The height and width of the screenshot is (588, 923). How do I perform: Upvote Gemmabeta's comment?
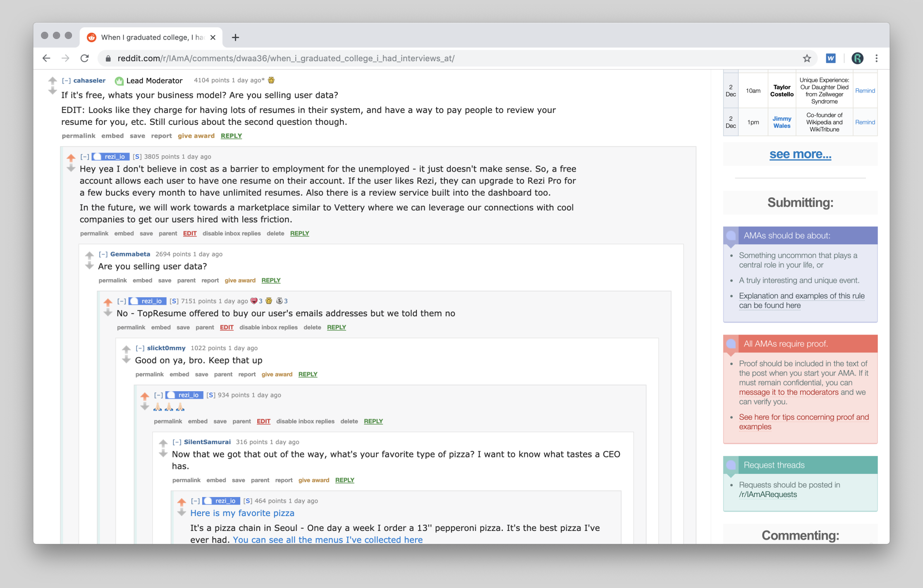89,254
